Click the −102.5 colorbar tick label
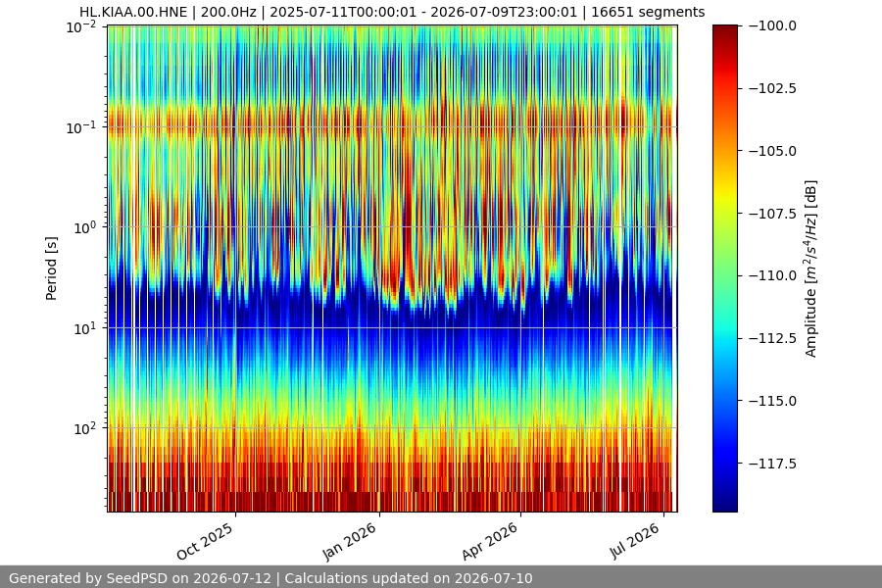 click(x=772, y=88)
